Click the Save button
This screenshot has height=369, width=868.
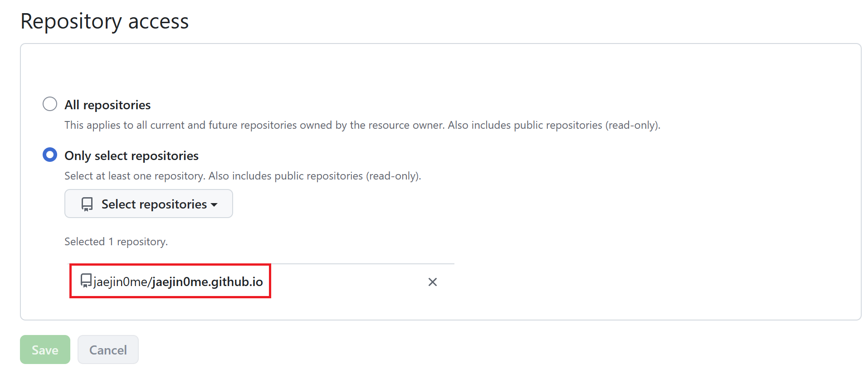point(45,350)
